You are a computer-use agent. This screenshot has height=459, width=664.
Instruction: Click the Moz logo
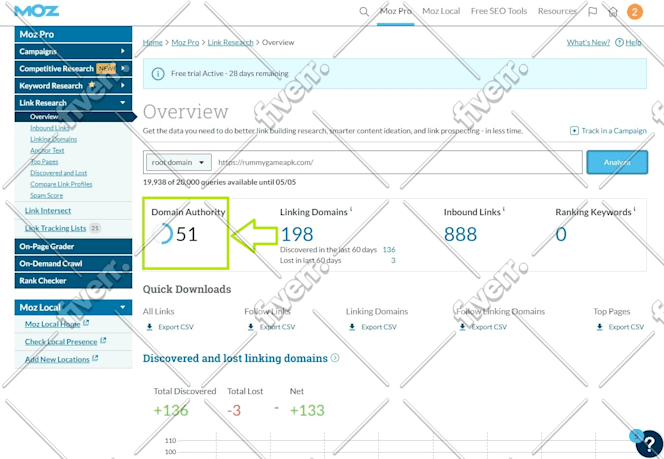tap(36, 11)
